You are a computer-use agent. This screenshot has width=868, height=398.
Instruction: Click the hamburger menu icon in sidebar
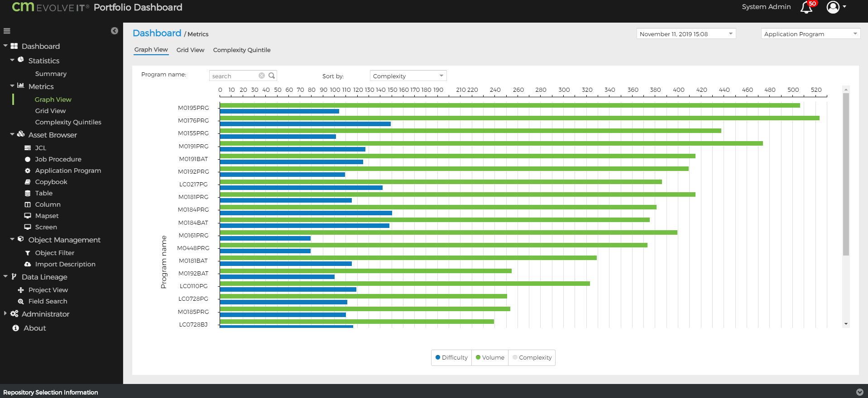pos(7,31)
